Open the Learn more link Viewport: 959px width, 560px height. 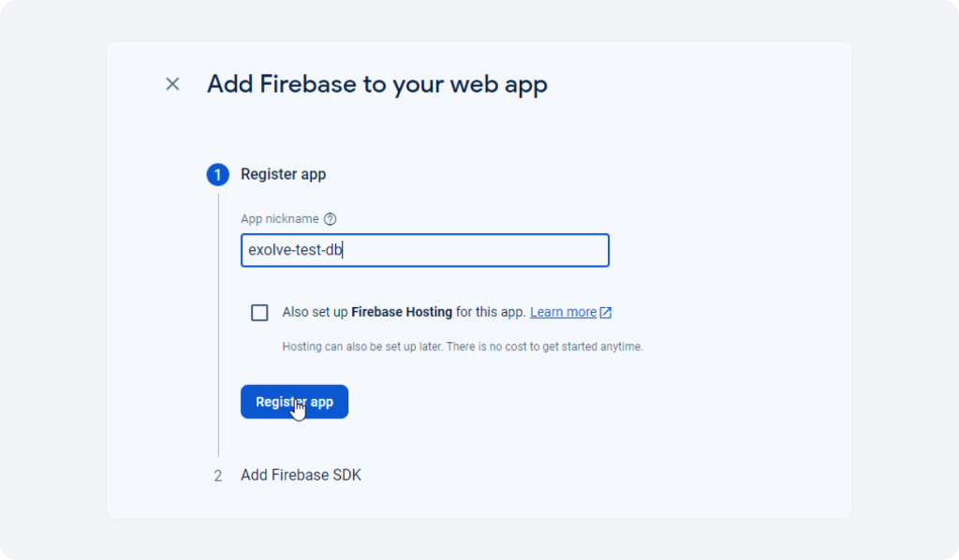[563, 312]
